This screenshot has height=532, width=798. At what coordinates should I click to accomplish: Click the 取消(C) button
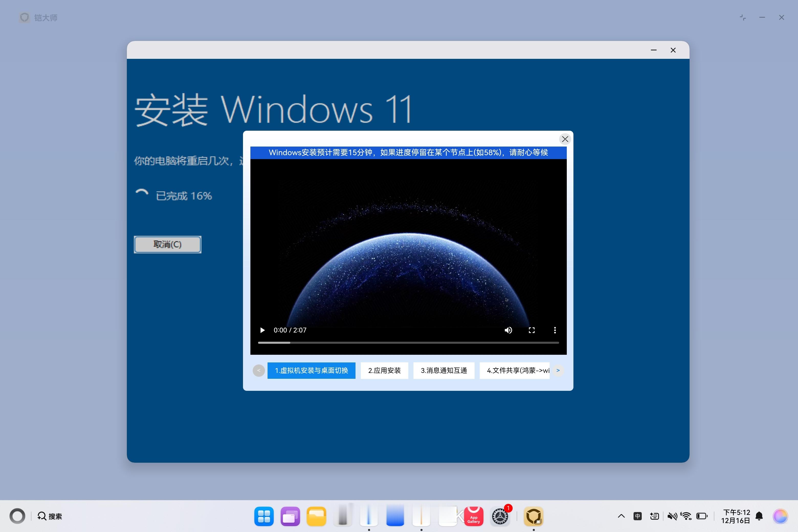(x=167, y=244)
